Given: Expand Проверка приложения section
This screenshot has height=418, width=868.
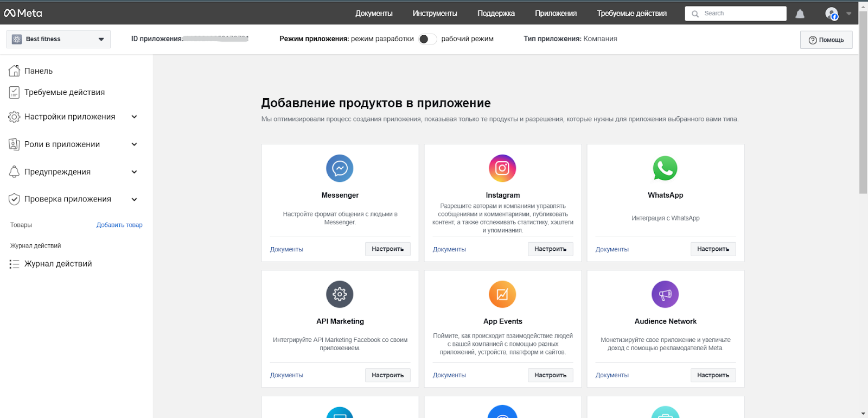Looking at the screenshot, I should coord(134,199).
